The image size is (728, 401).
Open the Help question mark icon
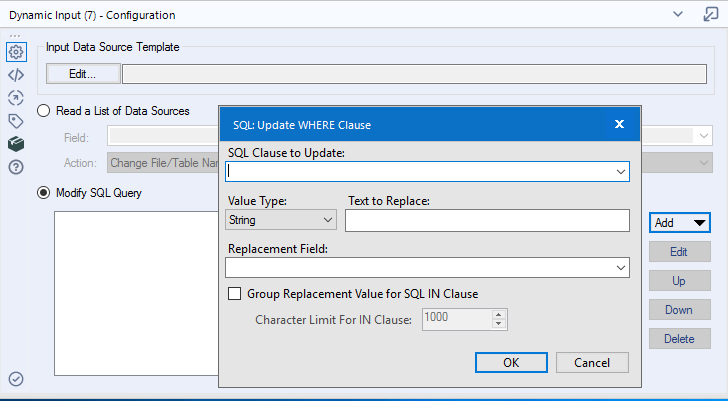16,167
